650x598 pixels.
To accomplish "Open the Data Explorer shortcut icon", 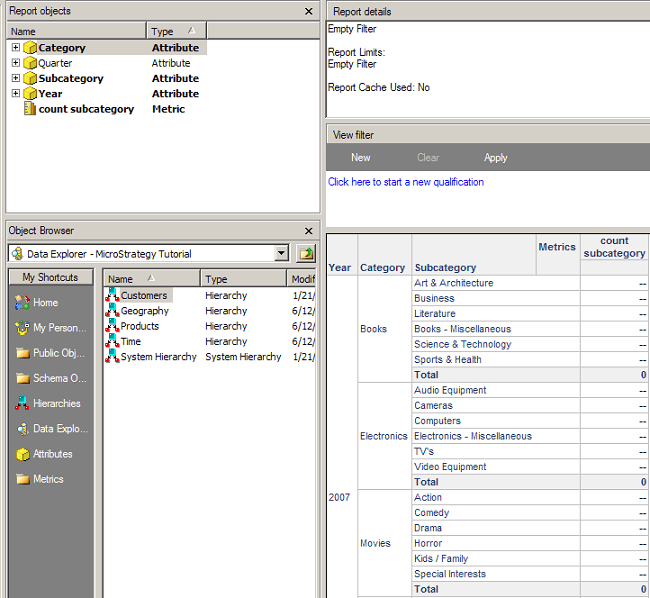I will [22, 429].
